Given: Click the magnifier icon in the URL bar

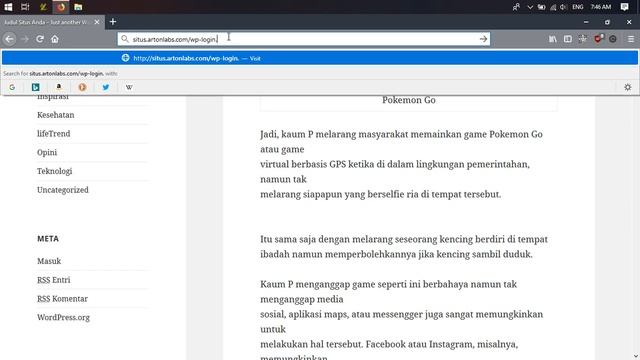Looking at the screenshot, I should pyautogui.click(x=125, y=39).
